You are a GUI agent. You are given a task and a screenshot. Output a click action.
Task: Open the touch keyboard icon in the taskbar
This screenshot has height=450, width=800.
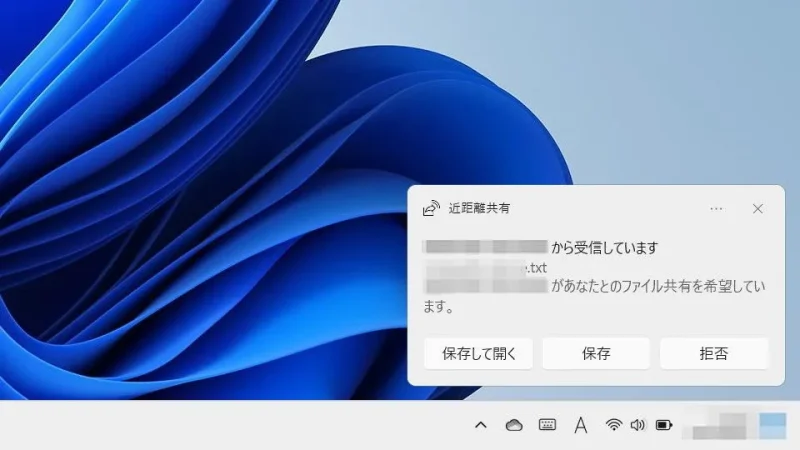547,425
